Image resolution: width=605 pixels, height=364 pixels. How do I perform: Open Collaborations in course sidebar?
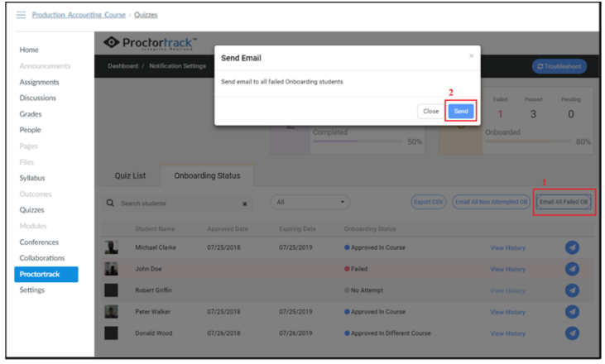(42, 258)
